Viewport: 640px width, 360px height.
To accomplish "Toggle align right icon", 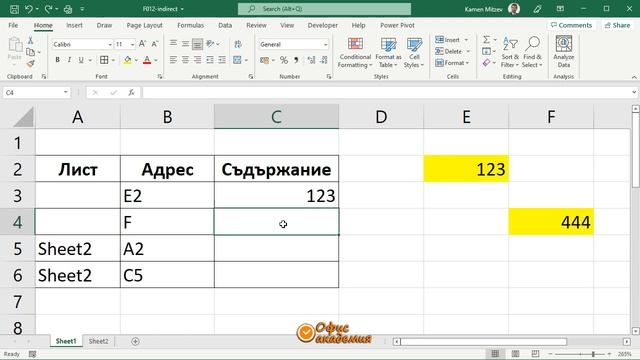I will click(198, 60).
